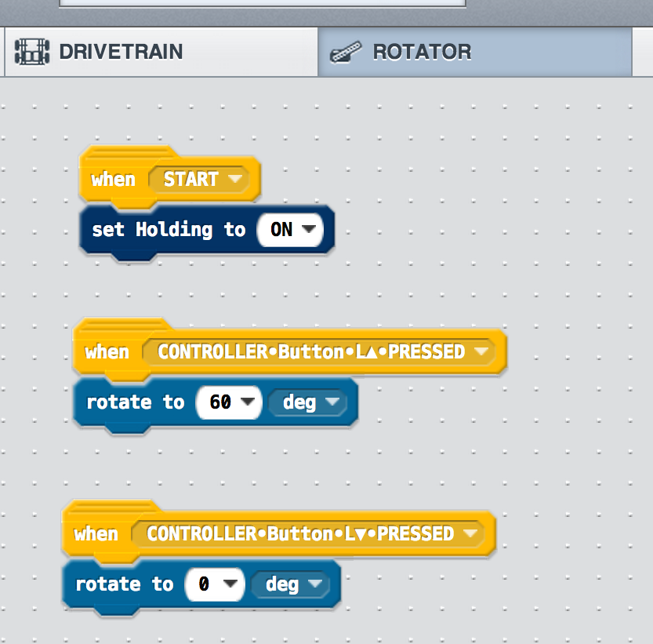Select the 'when START' hat block
Viewport: 653px width, 644px height.
(x=113, y=180)
